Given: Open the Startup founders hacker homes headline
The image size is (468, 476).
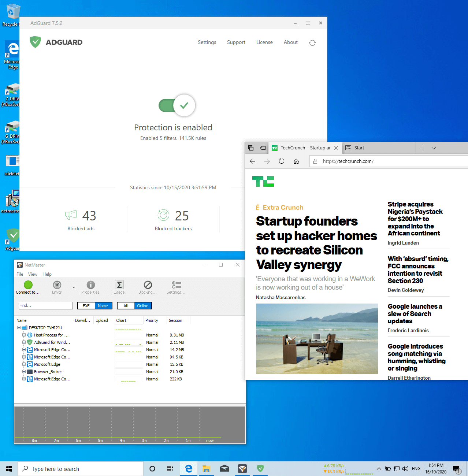Looking at the screenshot, I should 316,243.
